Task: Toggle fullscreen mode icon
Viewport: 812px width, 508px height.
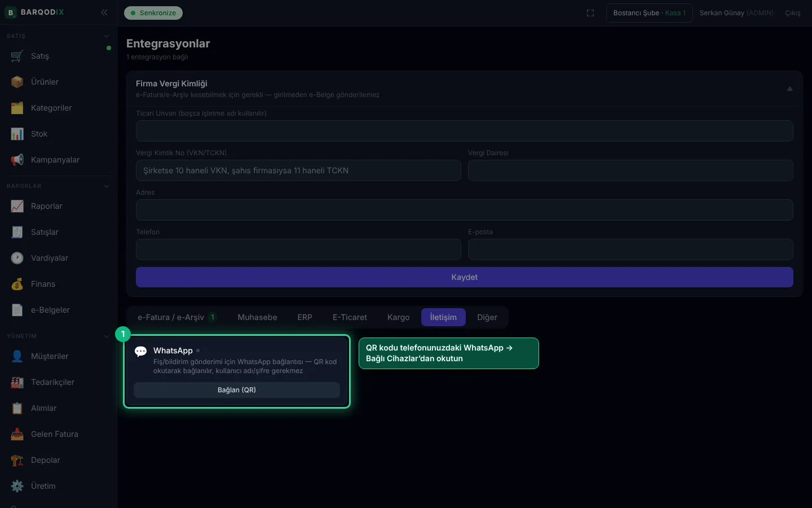Action: click(590, 13)
